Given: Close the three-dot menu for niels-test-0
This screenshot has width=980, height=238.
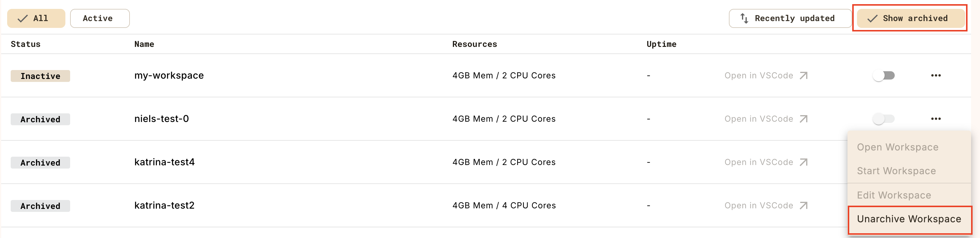Looking at the screenshot, I should [x=936, y=119].
